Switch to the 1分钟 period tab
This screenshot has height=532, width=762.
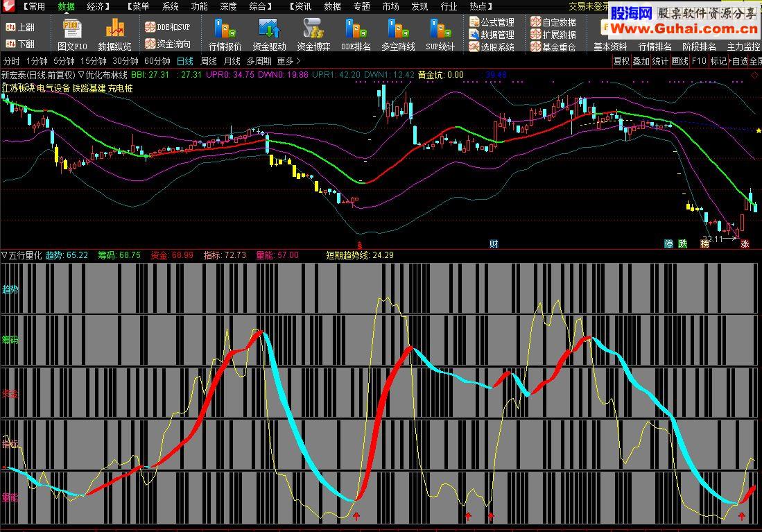tap(37, 61)
